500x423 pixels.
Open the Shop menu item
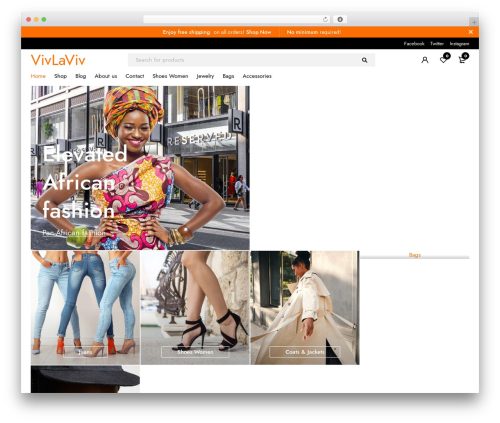coord(60,76)
